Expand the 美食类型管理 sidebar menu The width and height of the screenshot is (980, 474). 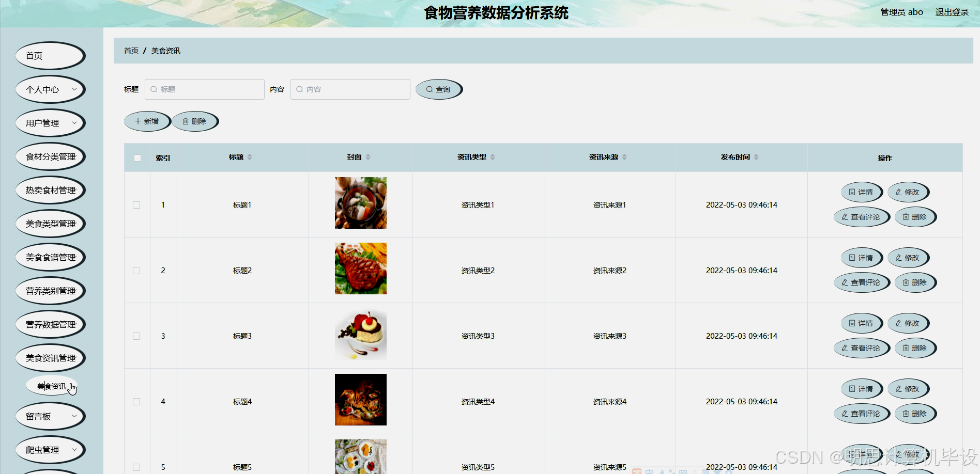click(50, 224)
